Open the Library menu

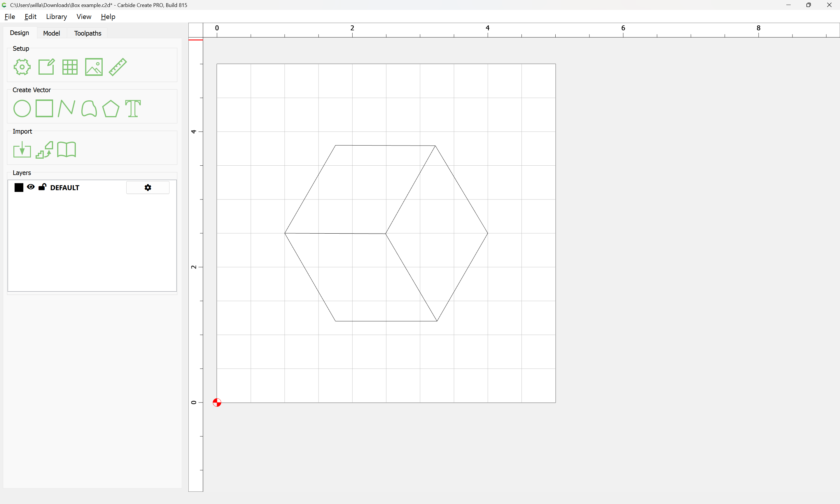pos(56,17)
